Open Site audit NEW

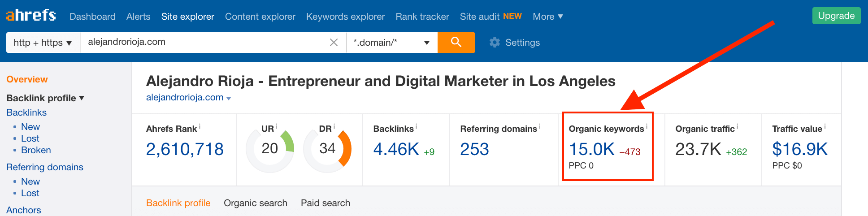[x=490, y=17]
